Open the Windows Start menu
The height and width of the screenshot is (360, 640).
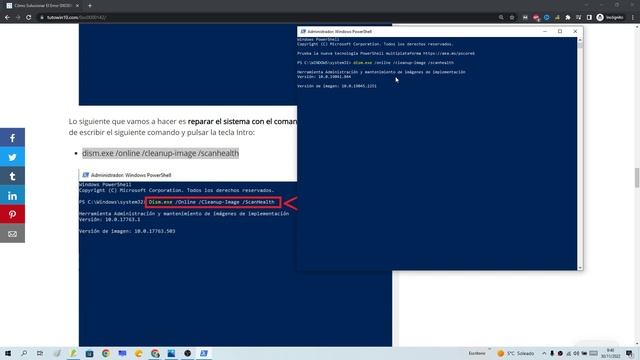click(x=8, y=353)
